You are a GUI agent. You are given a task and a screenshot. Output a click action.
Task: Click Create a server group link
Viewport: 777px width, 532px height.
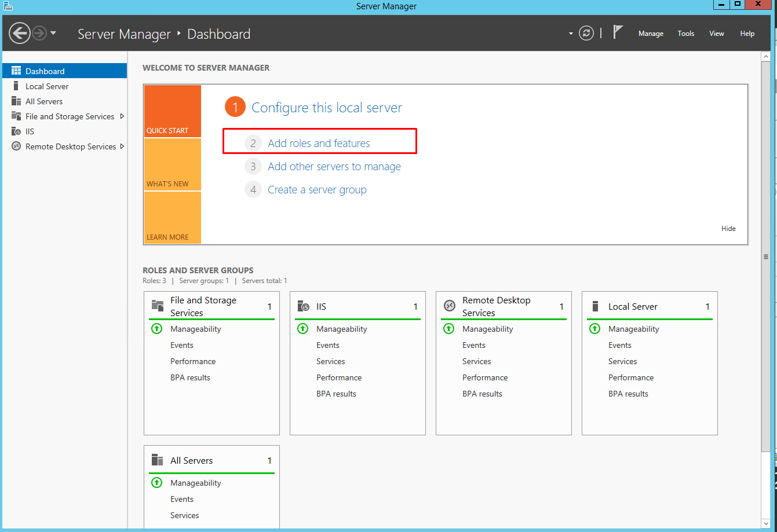(x=317, y=190)
